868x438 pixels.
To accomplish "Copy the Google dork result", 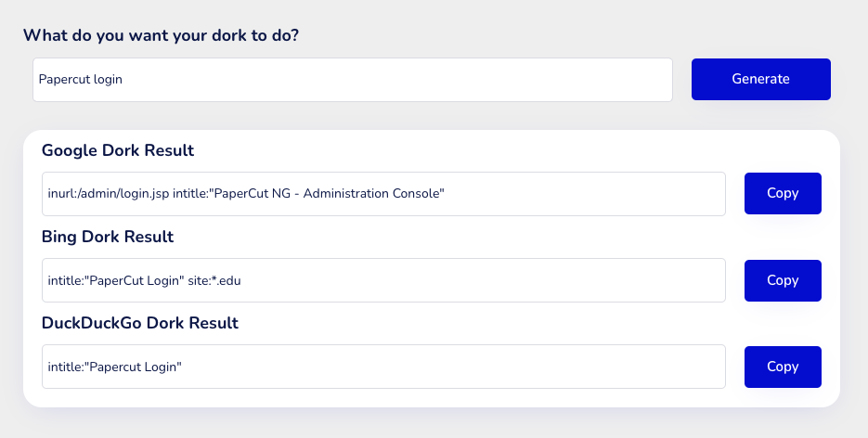I will [783, 193].
